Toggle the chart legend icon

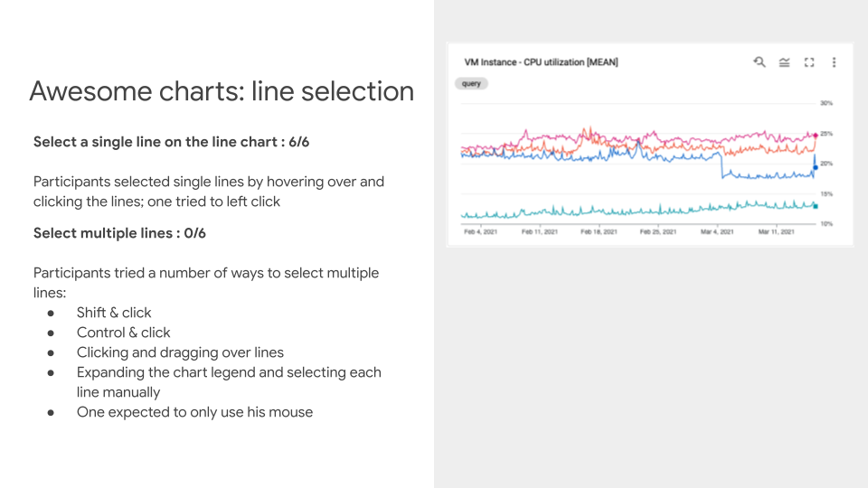point(784,62)
